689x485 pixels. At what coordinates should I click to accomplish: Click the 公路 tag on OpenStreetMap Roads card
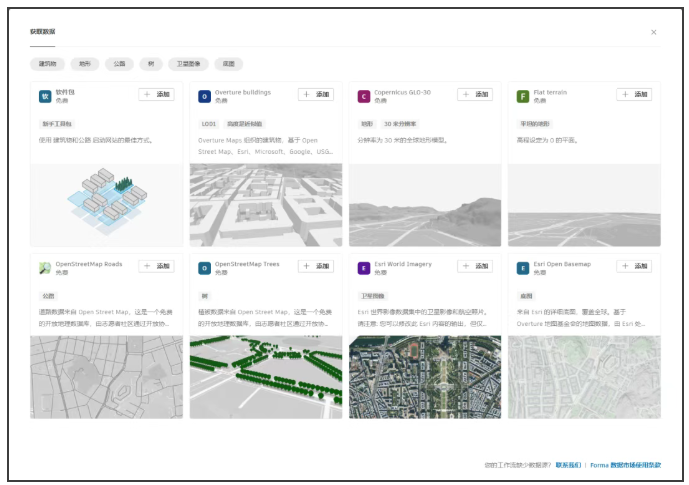pos(48,296)
